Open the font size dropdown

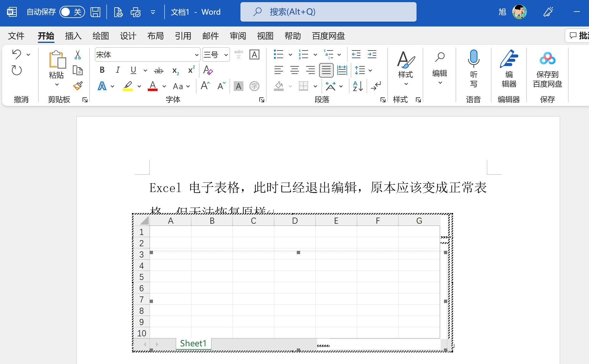tap(226, 55)
